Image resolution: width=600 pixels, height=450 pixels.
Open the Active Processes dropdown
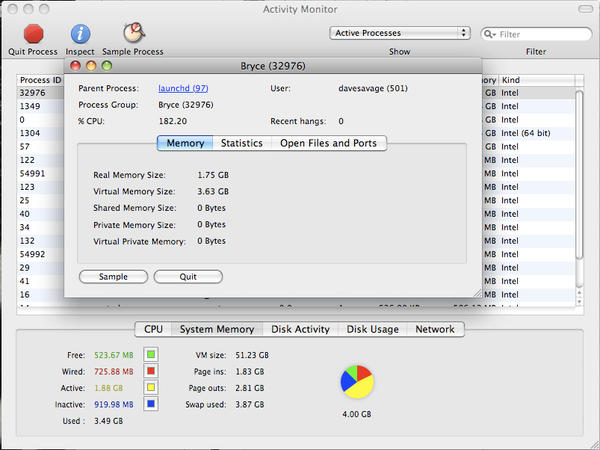tap(399, 33)
